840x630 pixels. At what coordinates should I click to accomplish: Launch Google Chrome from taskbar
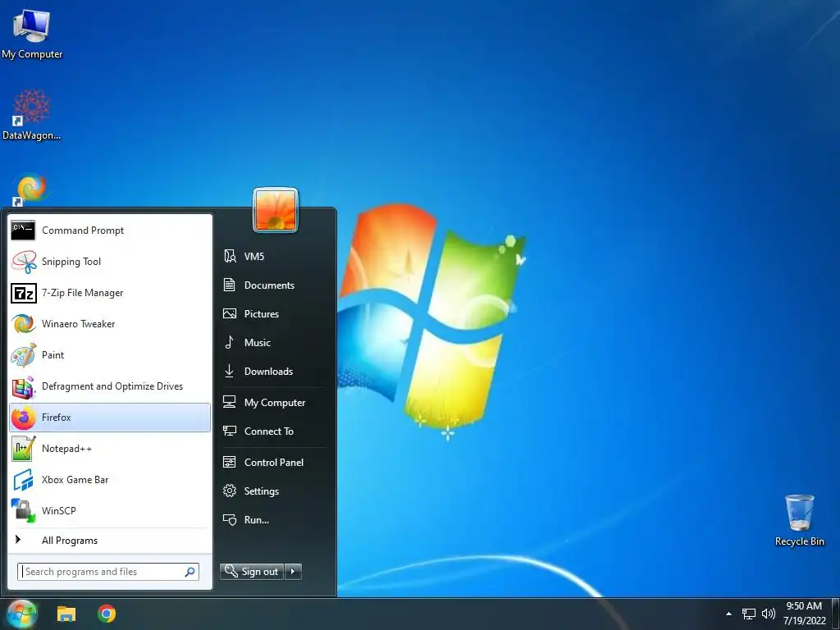(x=107, y=614)
